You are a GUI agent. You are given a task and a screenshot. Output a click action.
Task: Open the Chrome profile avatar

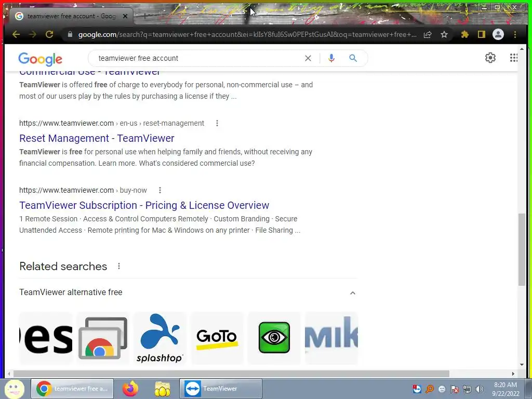498,34
